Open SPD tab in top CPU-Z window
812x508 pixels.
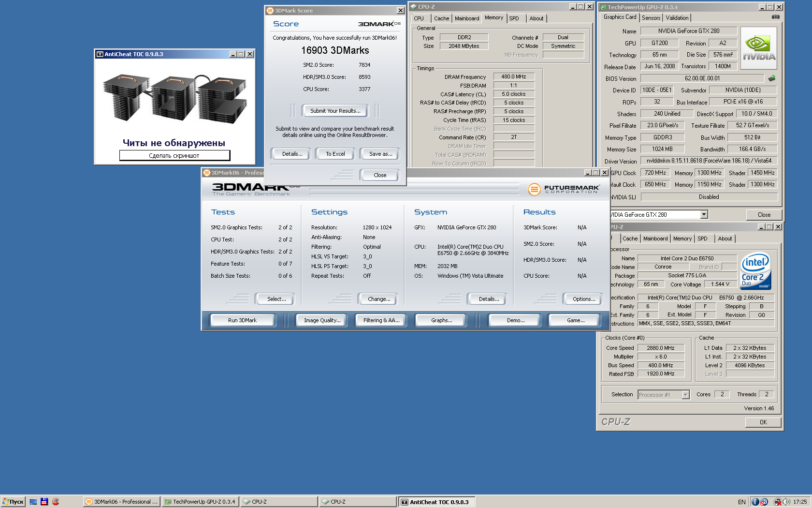coord(514,18)
